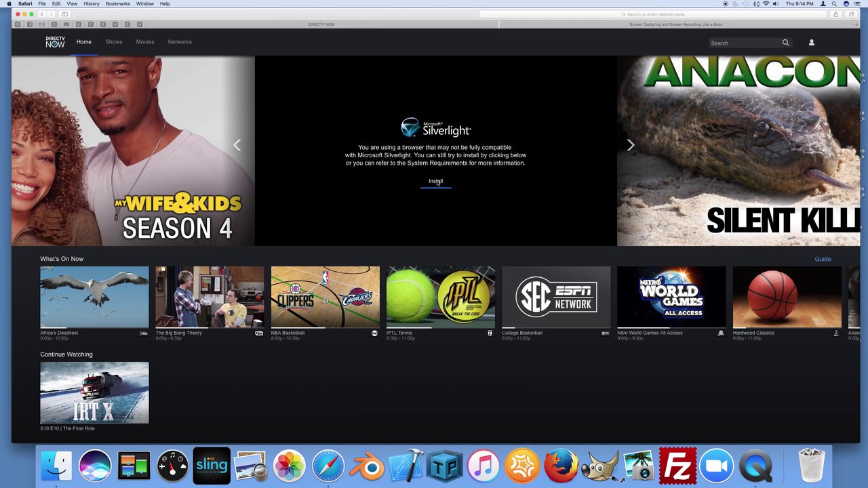Open the View menu
868x488 pixels.
coord(72,3)
